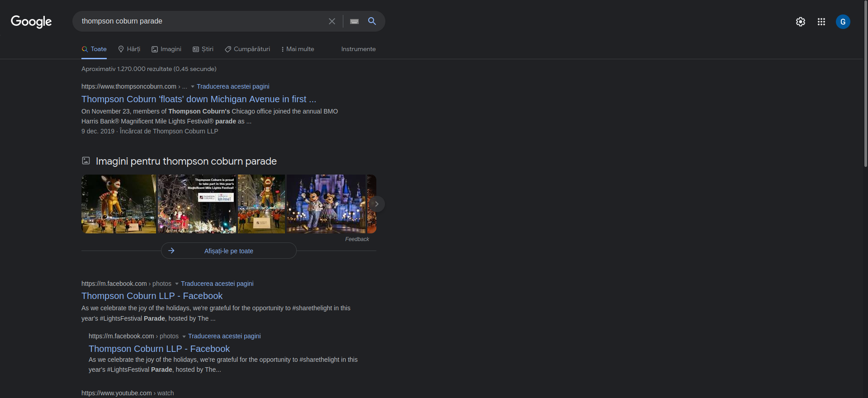Click inside the search input field

[x=199, y=21]
